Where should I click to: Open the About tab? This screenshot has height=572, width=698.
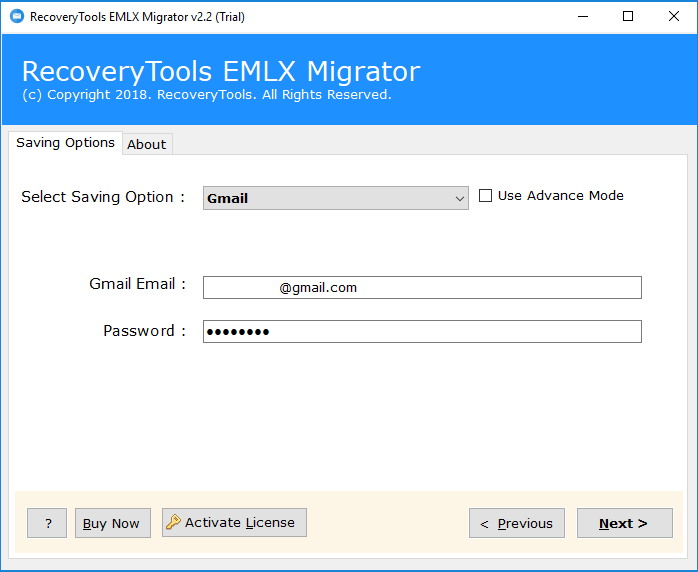click(146, 144)
